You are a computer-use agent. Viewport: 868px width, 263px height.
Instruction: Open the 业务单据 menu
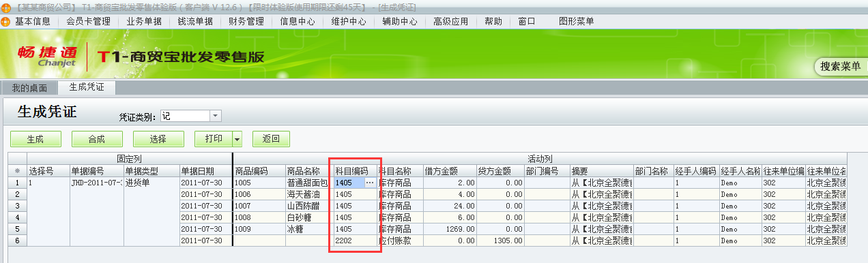pos(145,21)
